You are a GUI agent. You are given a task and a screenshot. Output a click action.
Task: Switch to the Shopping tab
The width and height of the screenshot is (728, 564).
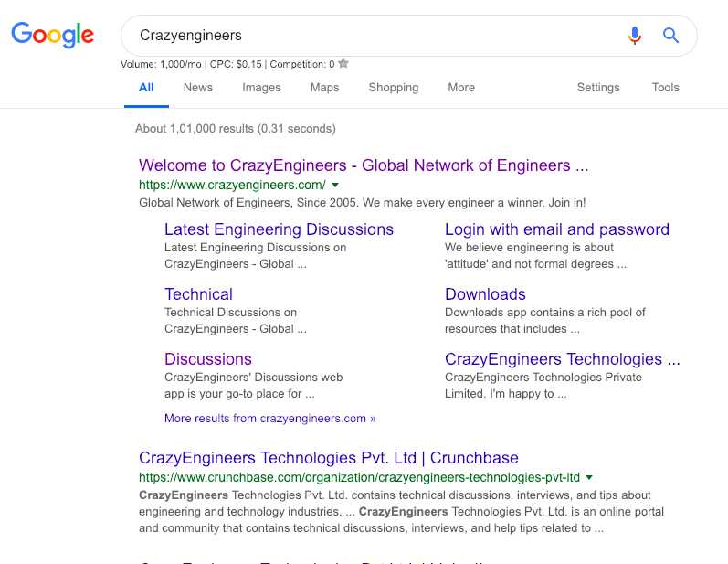pos(394,88)
